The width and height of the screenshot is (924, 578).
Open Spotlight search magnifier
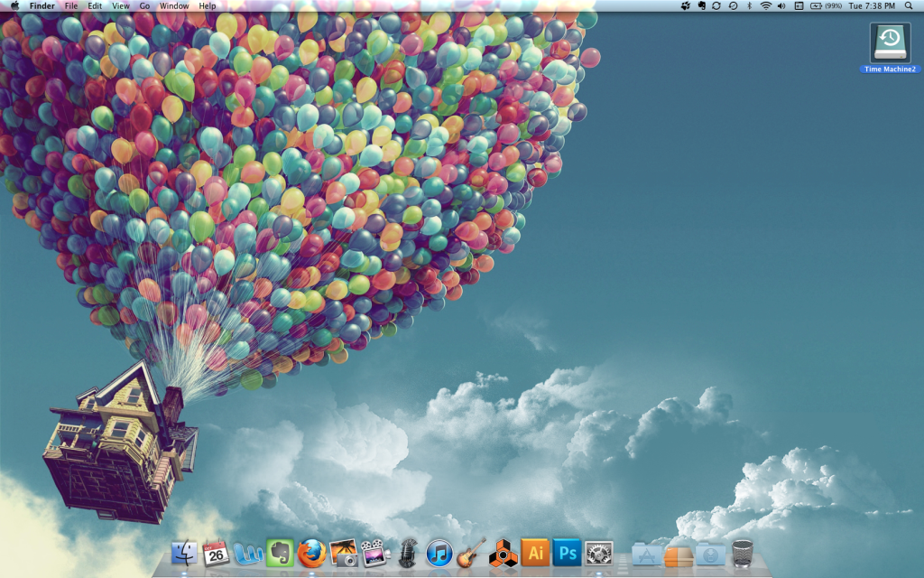(x=909, y=6)
